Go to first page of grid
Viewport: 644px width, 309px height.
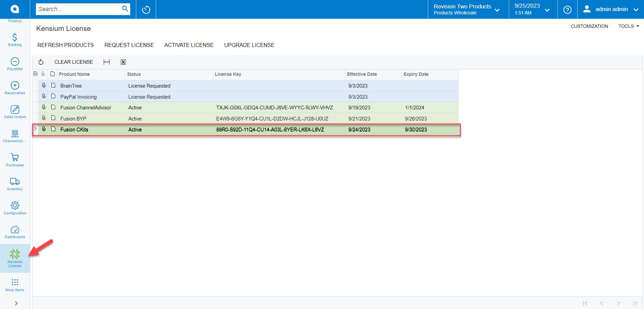pos(585,303)
